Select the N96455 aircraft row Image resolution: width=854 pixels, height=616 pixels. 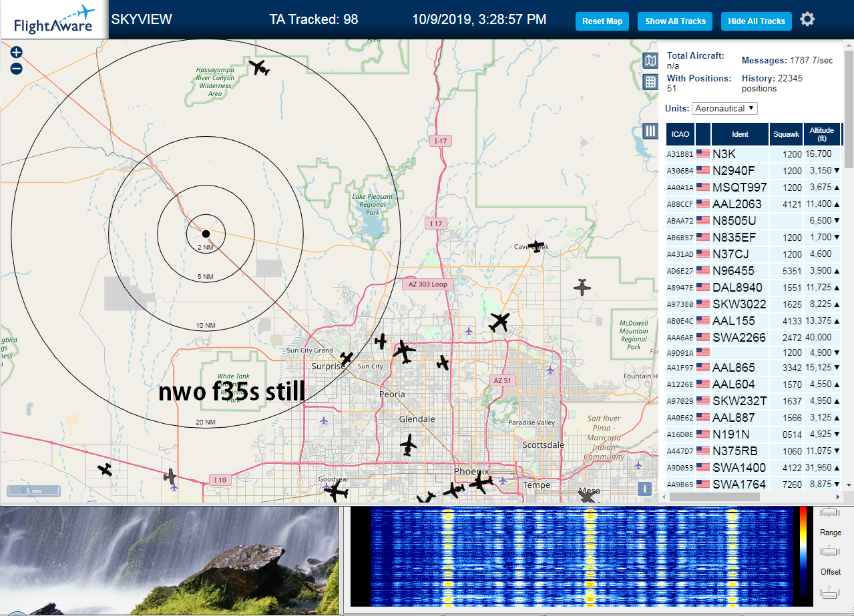[754, 270]
